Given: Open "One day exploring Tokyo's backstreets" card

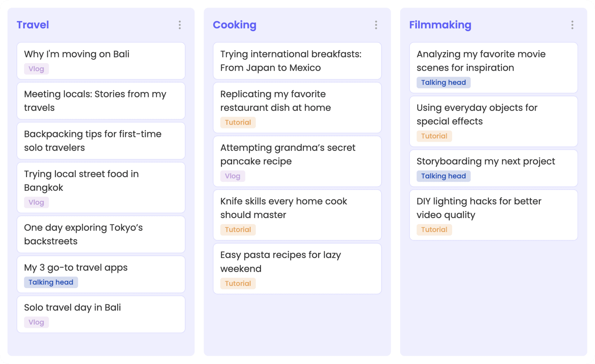Looking at the screenshot, I should (101, 234).
